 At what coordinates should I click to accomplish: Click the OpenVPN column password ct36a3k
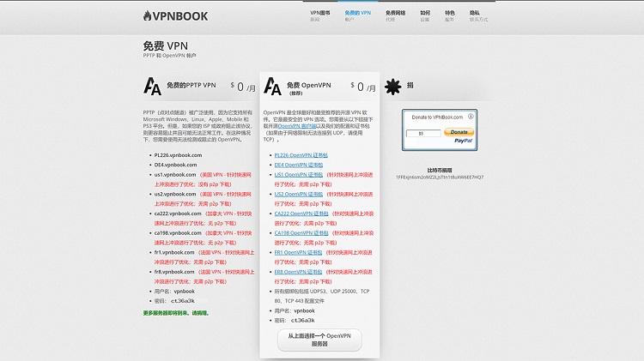(x=303, y=321)
